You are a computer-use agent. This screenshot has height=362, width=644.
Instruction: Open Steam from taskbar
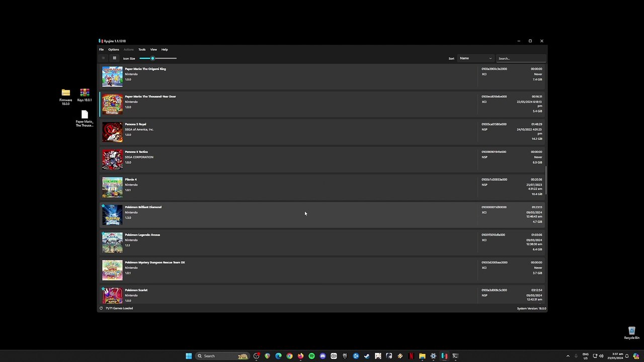pos(367,356)
